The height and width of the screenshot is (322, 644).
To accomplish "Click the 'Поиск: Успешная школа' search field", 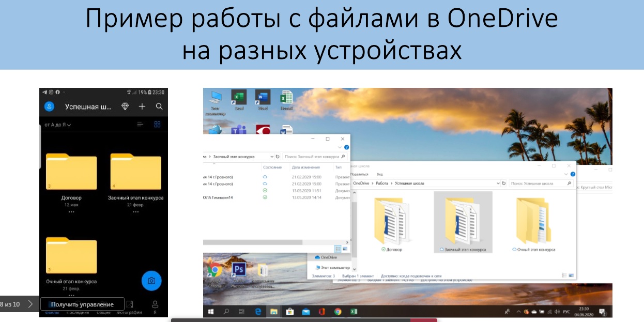I will pos(538,183).
